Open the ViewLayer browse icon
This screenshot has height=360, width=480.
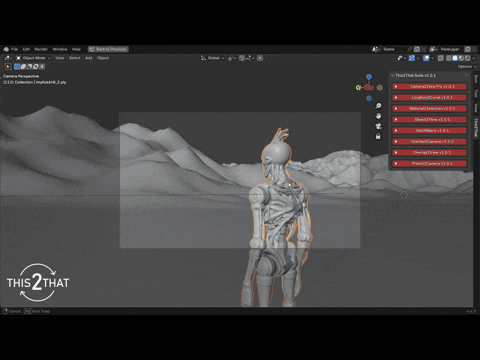pyautogui.click(x=433, y=49)
